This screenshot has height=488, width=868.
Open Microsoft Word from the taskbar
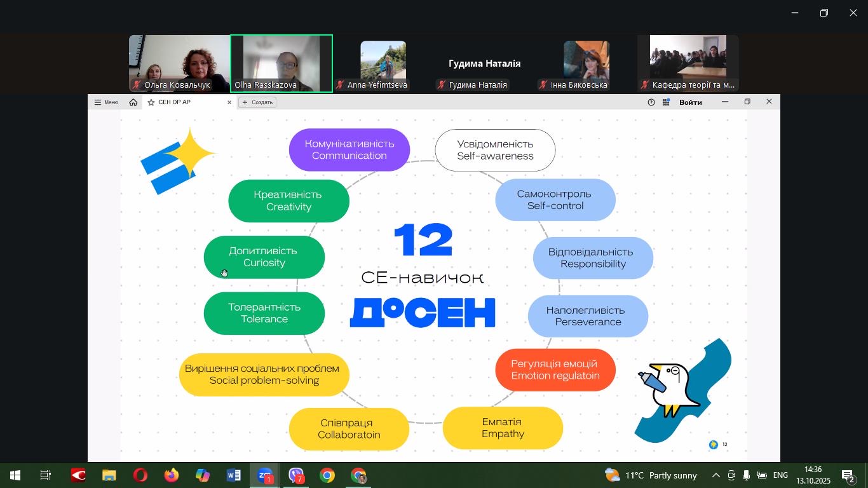click(233, 475)
